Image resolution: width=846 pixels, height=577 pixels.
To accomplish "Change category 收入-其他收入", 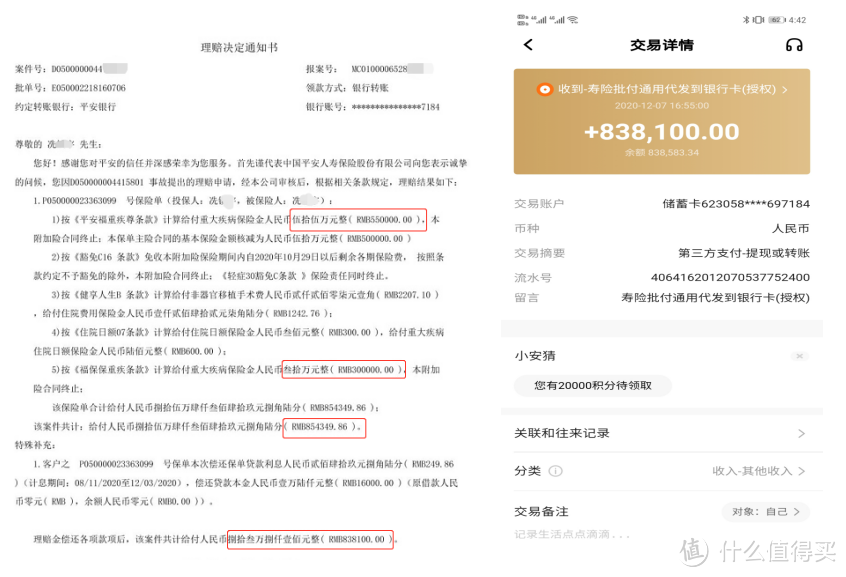I will click(x=759, y=471).
